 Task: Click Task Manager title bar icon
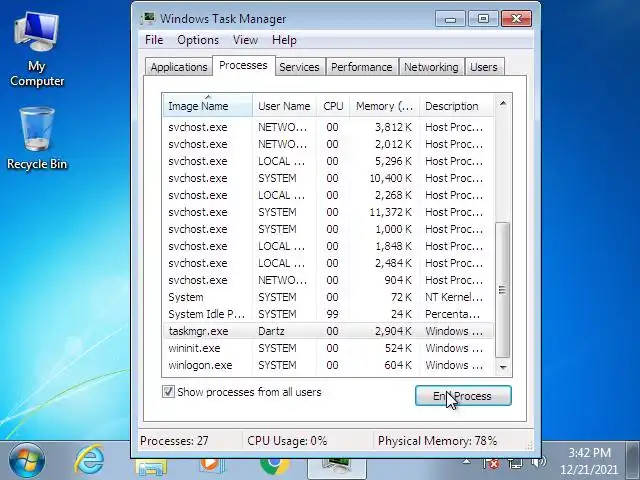coord(148,18)
